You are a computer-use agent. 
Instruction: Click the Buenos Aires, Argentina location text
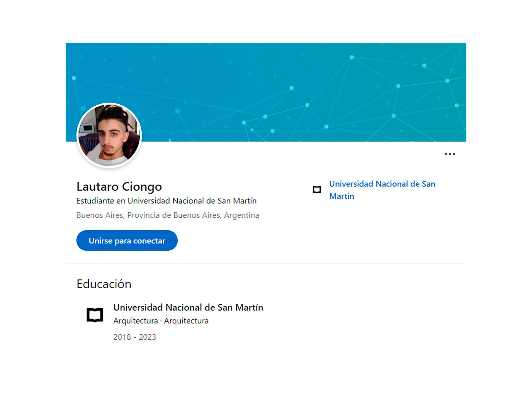[x=168, y=215]
